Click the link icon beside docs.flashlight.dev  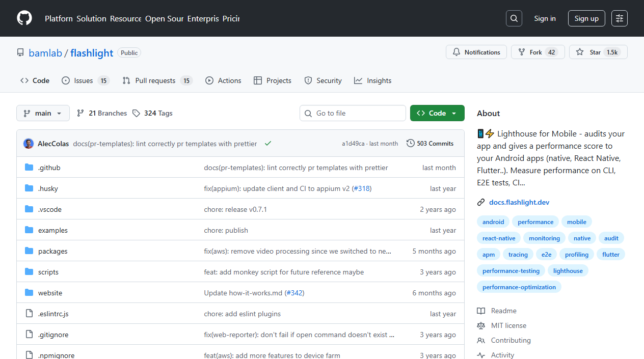click(481, 202)
